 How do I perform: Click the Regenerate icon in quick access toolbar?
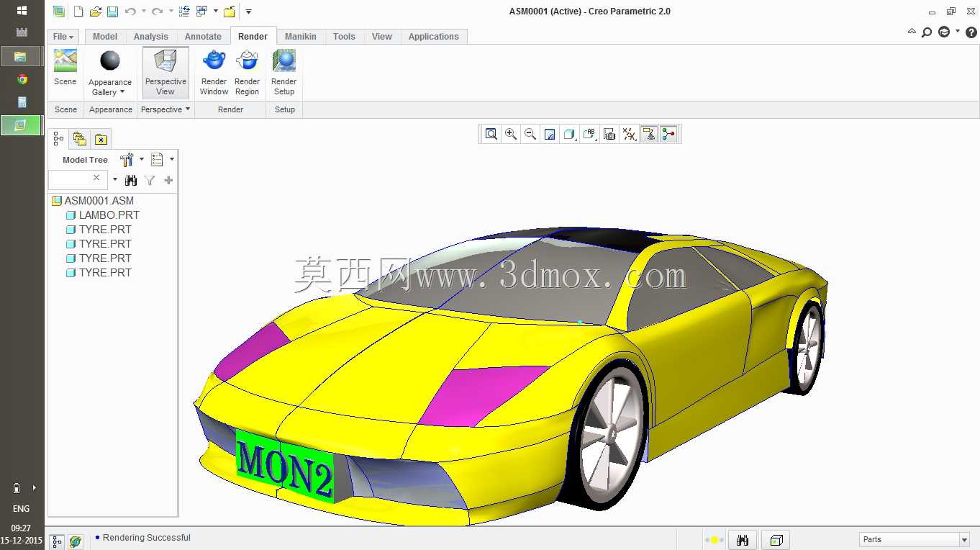pos(184,12)
